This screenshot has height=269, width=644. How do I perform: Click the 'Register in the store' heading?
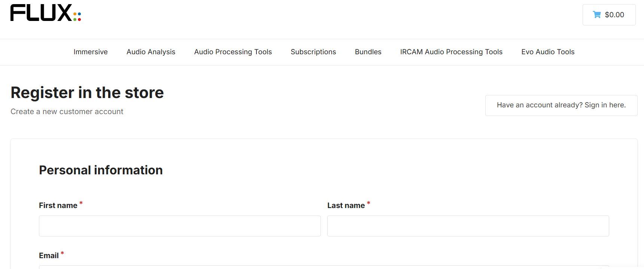coord(87,92)
